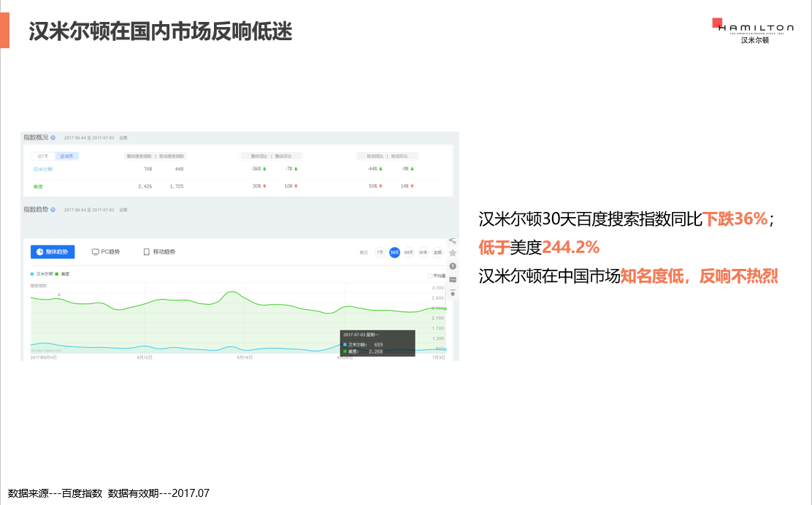Screen dimensions: 812x505
Task: Select the PC趋势 tab
Action: tap(106, 251)
